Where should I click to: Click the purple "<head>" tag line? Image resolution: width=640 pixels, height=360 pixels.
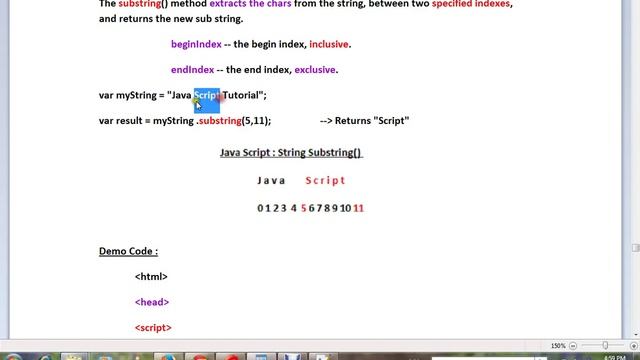[152, 302]
